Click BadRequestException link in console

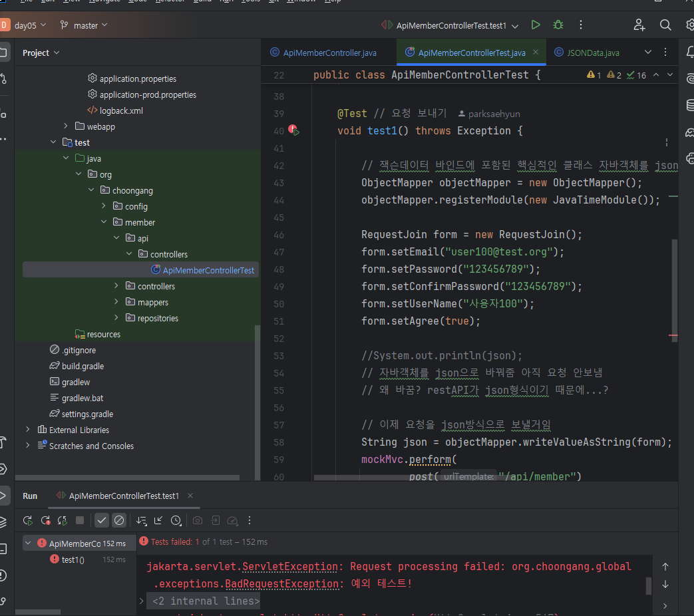tap(281, 583)
